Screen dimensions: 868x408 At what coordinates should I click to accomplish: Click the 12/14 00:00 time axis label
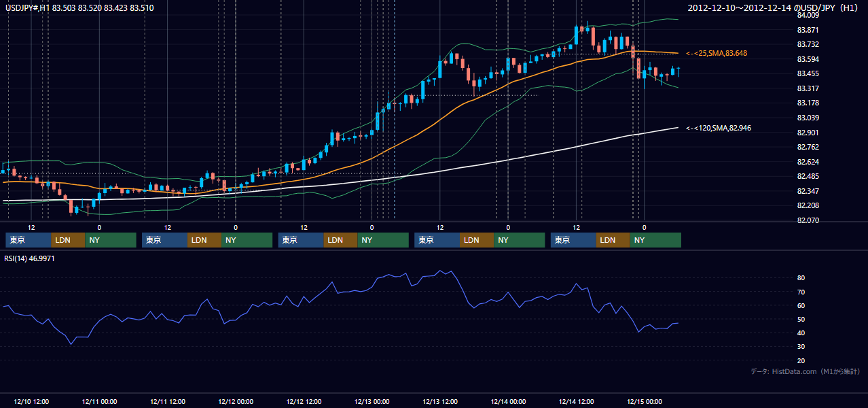pyautogui.click(x=508, y=401)
